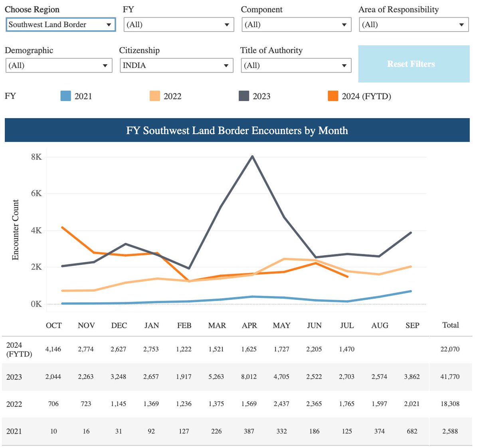
Task: Click the 682 cell for September 2021
Action: (x=412, y=431)
